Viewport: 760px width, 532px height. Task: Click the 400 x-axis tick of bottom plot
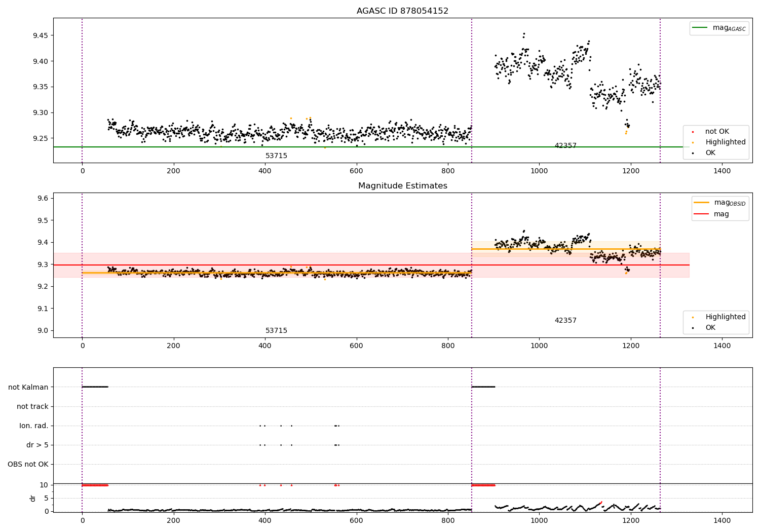click(265, 520)
